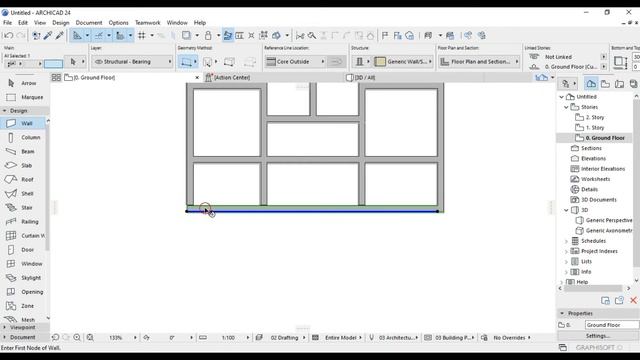Click the 133% zoom value
The height and width of the screenshot is (360, 640).
click(116, 338)
